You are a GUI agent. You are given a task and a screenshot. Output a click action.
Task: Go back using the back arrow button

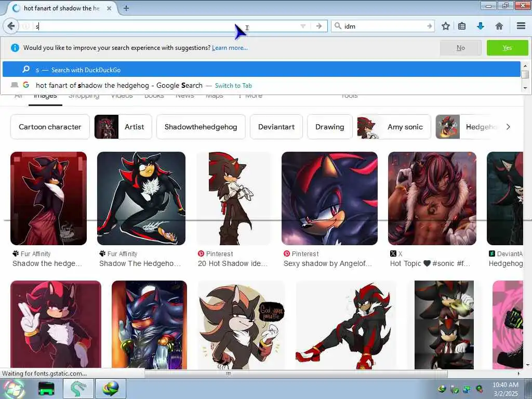11,26
